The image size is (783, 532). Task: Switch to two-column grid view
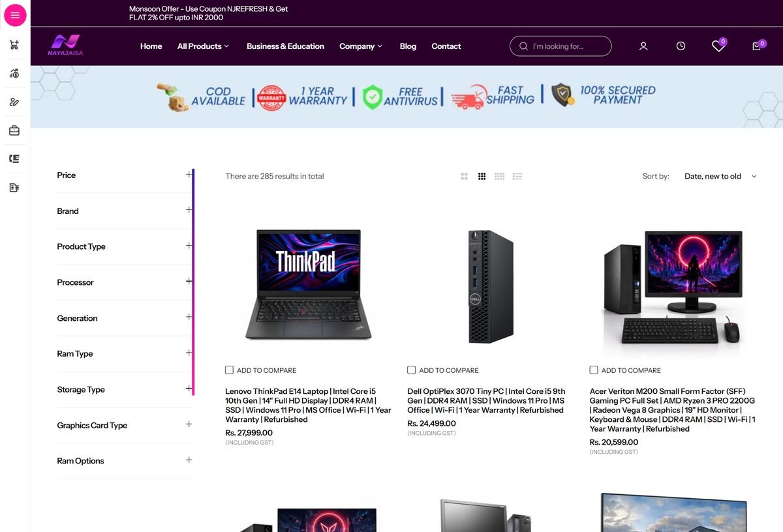tap(465, 176)
